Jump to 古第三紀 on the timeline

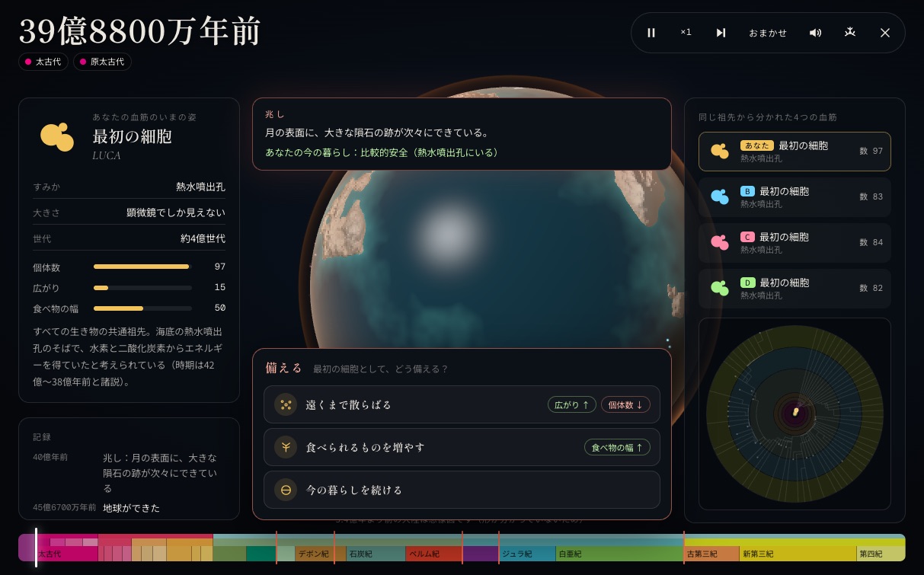pyautogui.click(x=711, y=554)
